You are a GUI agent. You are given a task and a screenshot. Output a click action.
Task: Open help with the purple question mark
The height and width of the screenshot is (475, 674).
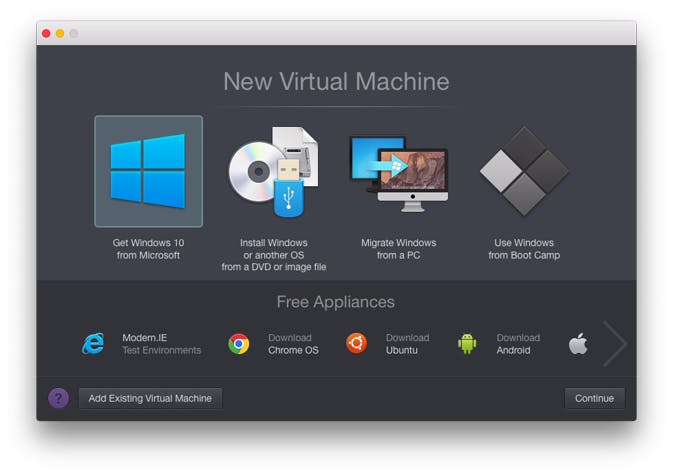point(58,398)
